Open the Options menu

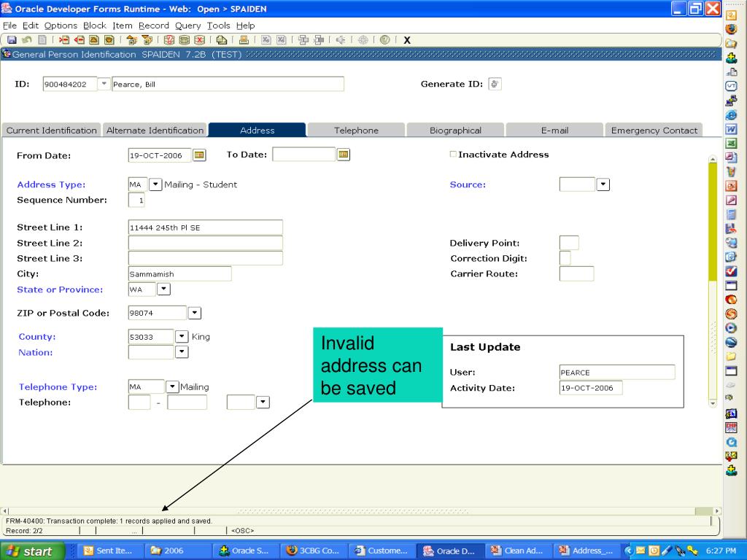click(61, 26)
